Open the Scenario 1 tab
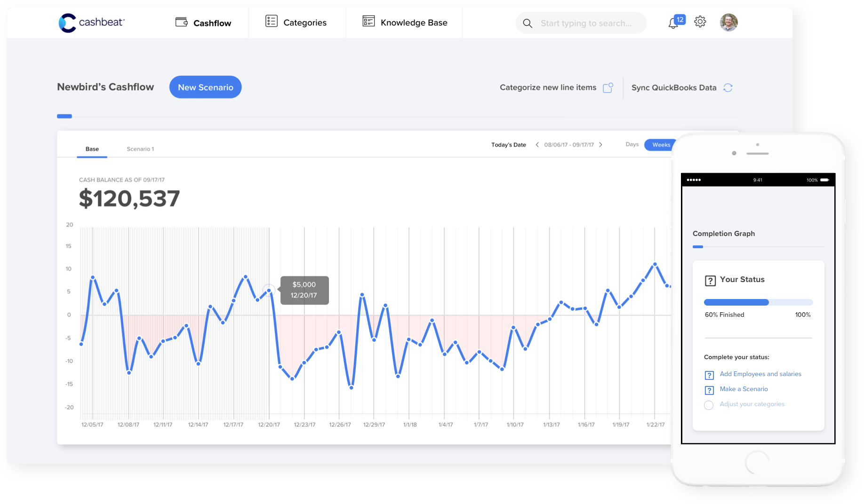This screenshot has width=864, height=504. pyautogui.click(x=140, y=149)
